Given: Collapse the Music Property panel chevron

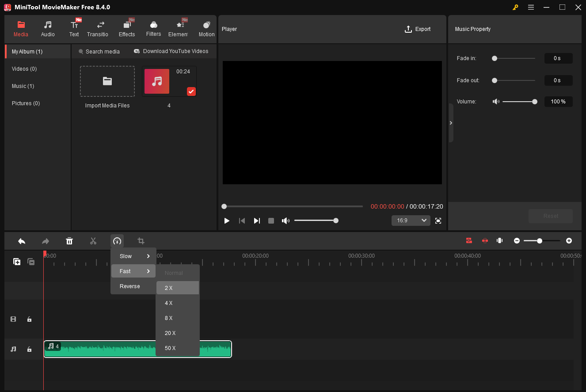Looking at the screenshot, I should click(x=451, y=123).
